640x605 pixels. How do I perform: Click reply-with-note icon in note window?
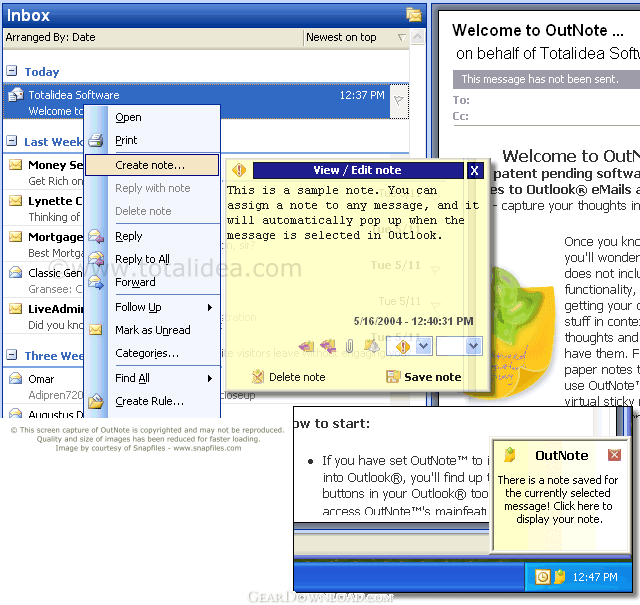pos(306,346)
